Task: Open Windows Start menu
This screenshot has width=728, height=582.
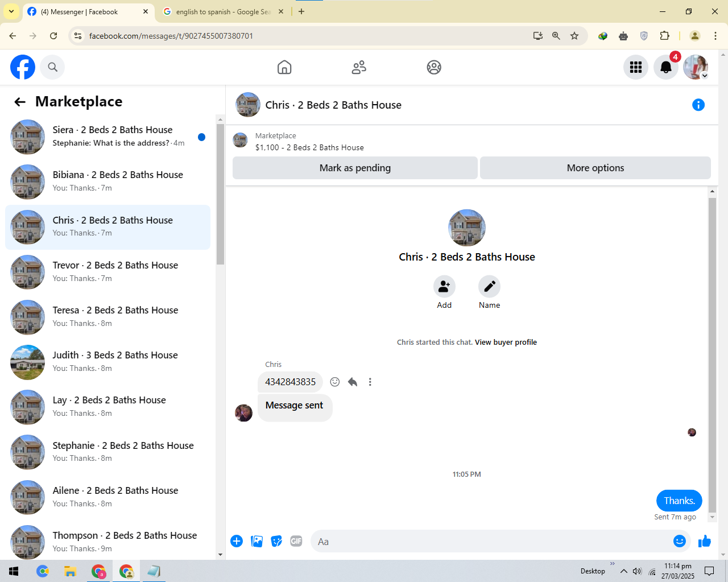Action: pyautogui.click(x=14, y=571)
